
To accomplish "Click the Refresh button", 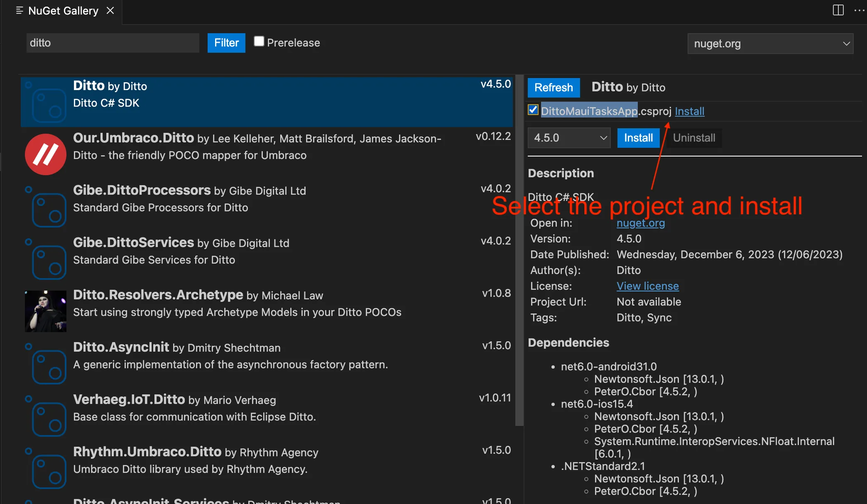I will point(554,88).
